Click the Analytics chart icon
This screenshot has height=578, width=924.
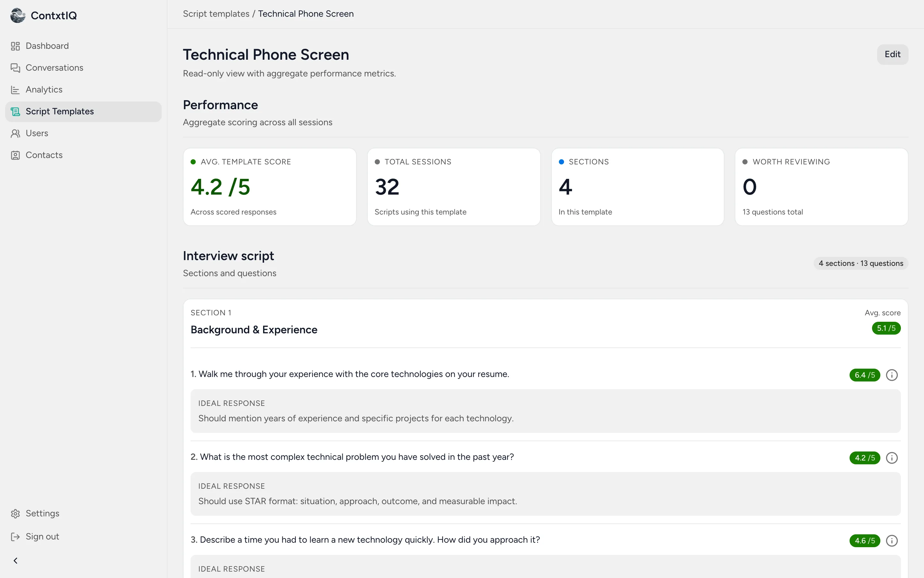[x=15, y=90]
